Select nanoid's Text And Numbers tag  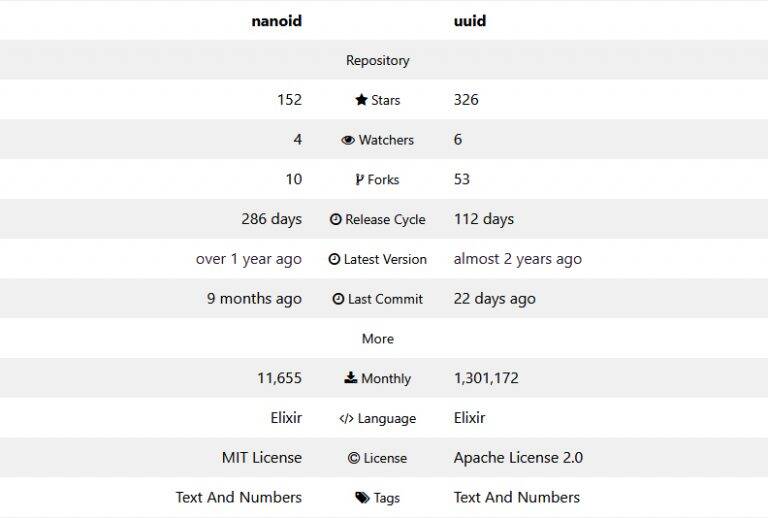coord(239,497)
